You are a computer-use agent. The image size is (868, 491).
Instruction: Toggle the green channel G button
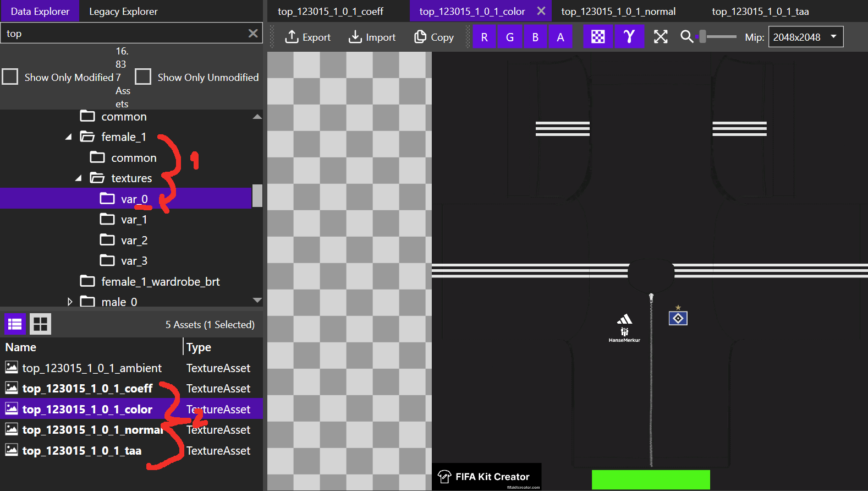[510, 37]
